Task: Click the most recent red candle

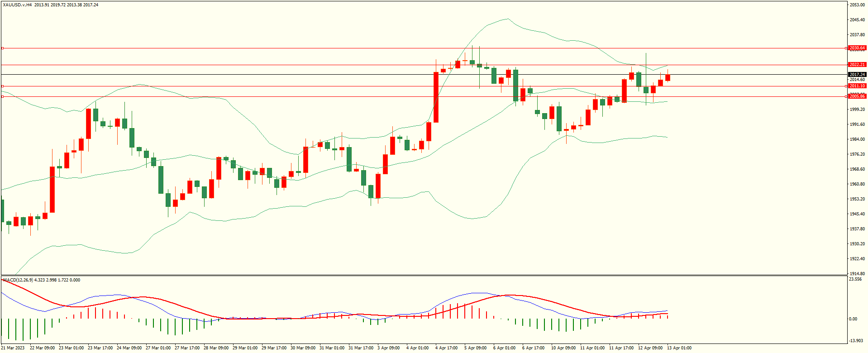Action: tap(668, 78)
